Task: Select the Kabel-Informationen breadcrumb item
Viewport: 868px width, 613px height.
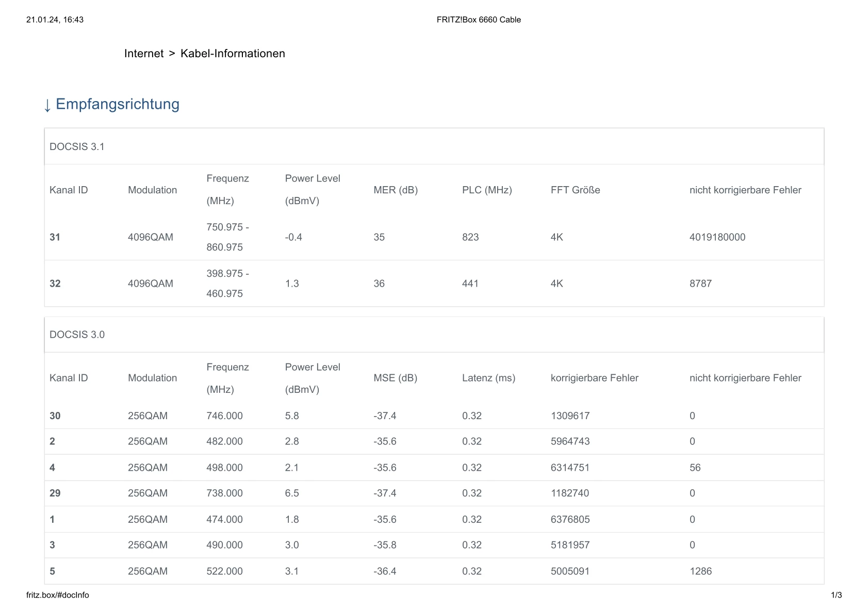Action: point(233,54)
